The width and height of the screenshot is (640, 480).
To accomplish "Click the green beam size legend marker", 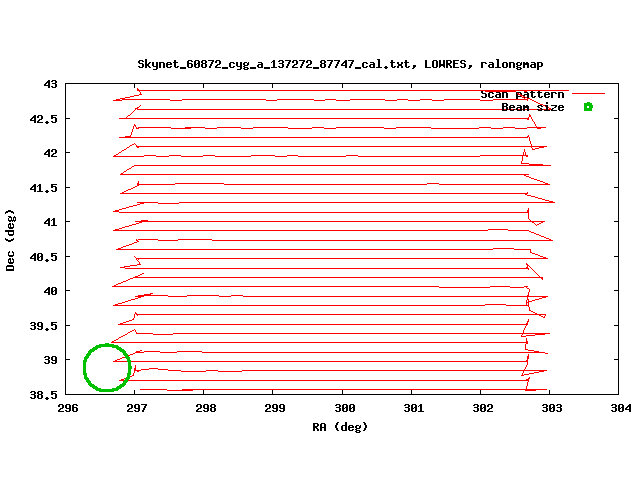I will coord(588,107).
